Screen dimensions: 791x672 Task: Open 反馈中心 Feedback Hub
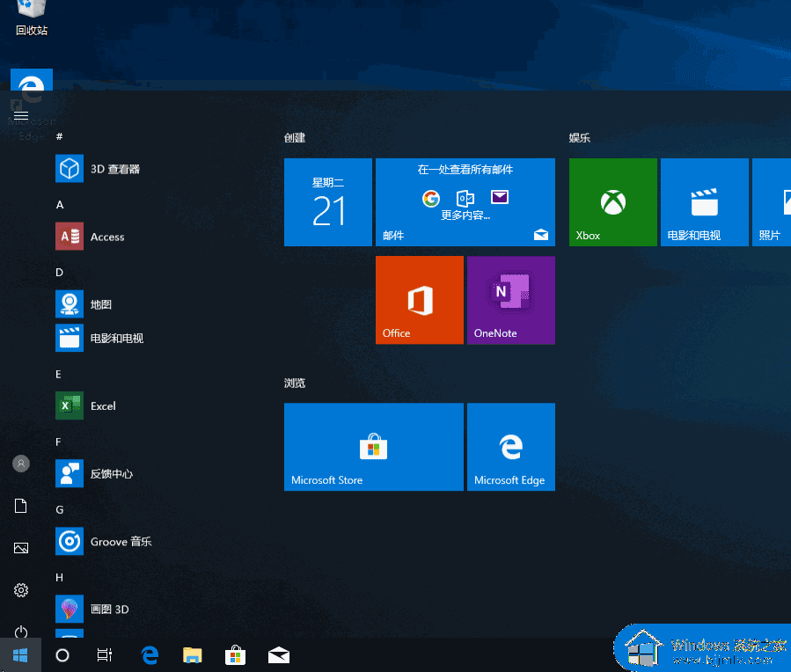pyautogui.click(x=94, y=473)
